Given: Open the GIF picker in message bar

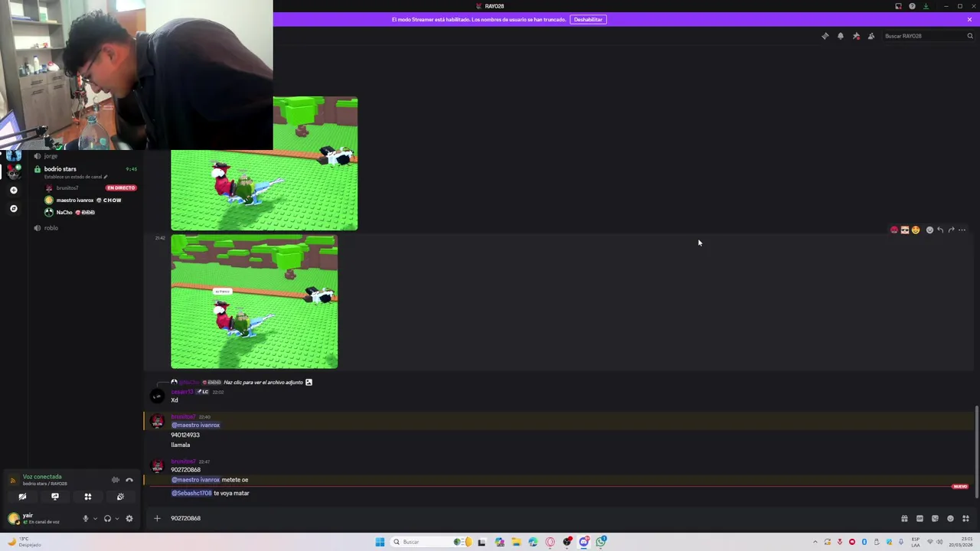Looking at the screenshot, I should (x=920, y=518).
